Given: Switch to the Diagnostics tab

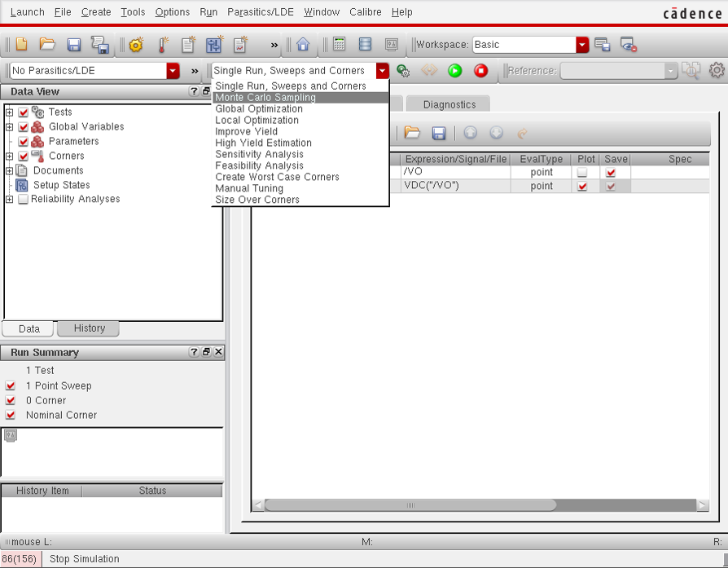Looking at the screenshot, I should (x=449, y=104).
